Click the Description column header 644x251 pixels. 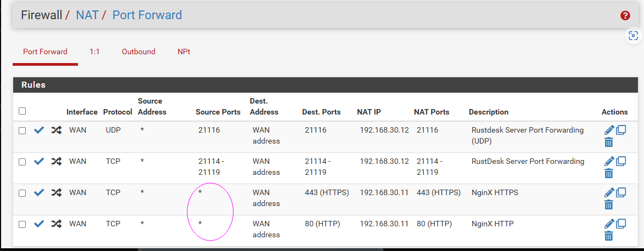(x=488, y=112)
